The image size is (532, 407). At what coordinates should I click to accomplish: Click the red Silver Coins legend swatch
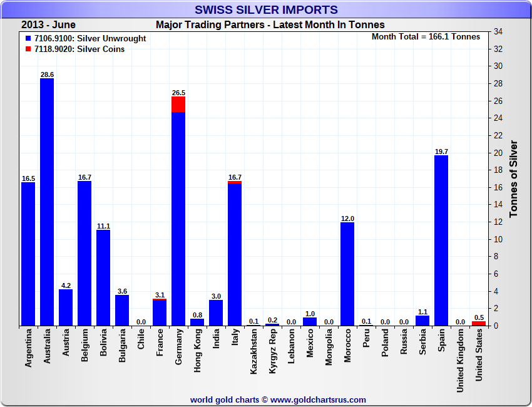29,49
